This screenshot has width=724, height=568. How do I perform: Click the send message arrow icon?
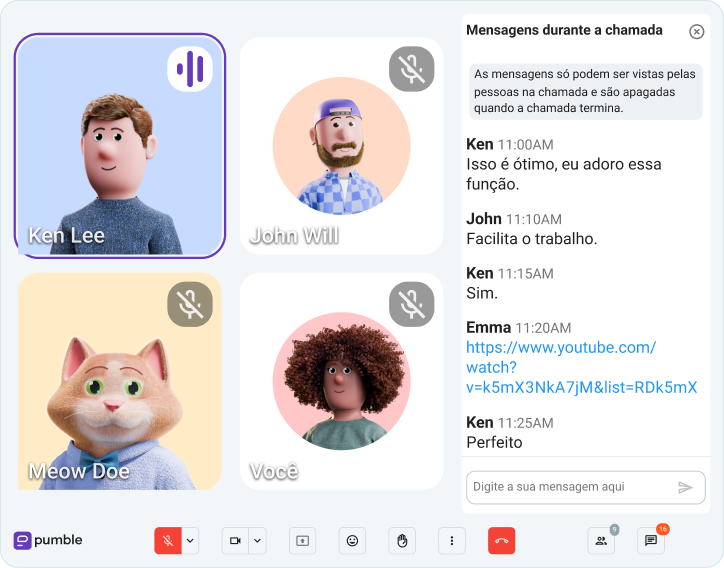[x=685, y=487]
